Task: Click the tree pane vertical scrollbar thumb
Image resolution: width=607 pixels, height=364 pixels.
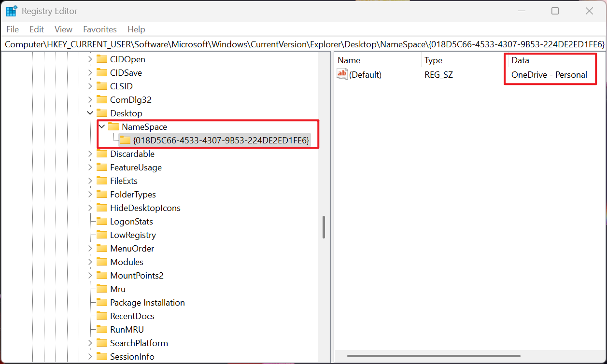Action: [324, 227]
